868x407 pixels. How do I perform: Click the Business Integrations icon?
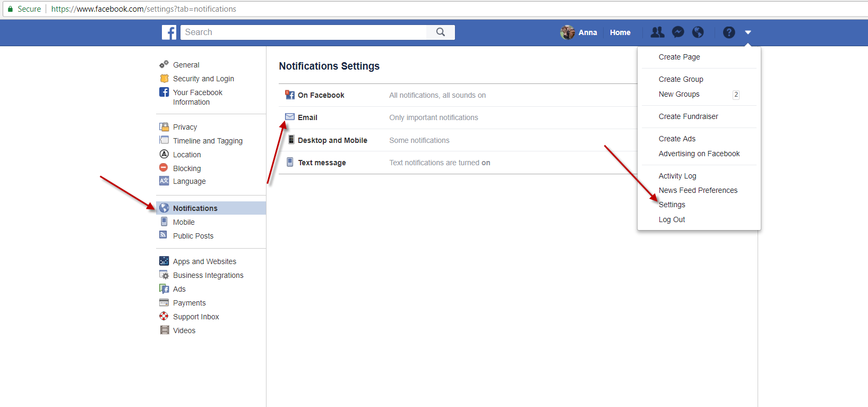(164, 275)
